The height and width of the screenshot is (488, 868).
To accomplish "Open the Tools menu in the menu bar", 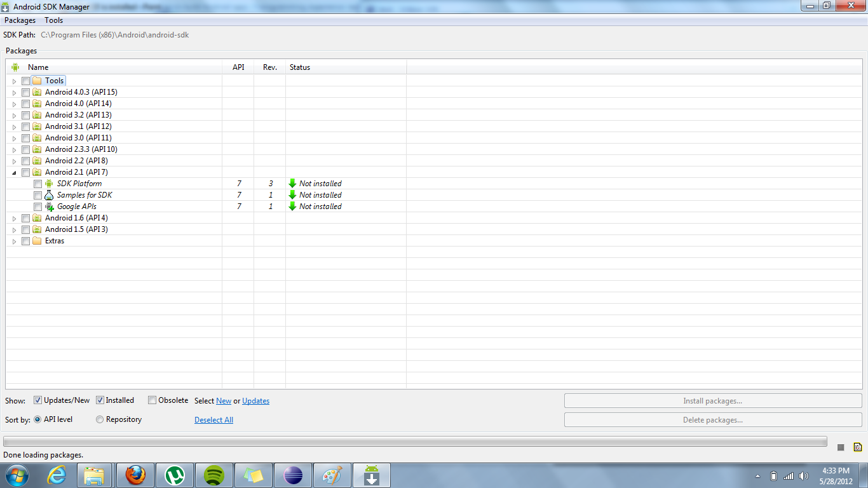I will pyautogui.click(x=54, y=20).
